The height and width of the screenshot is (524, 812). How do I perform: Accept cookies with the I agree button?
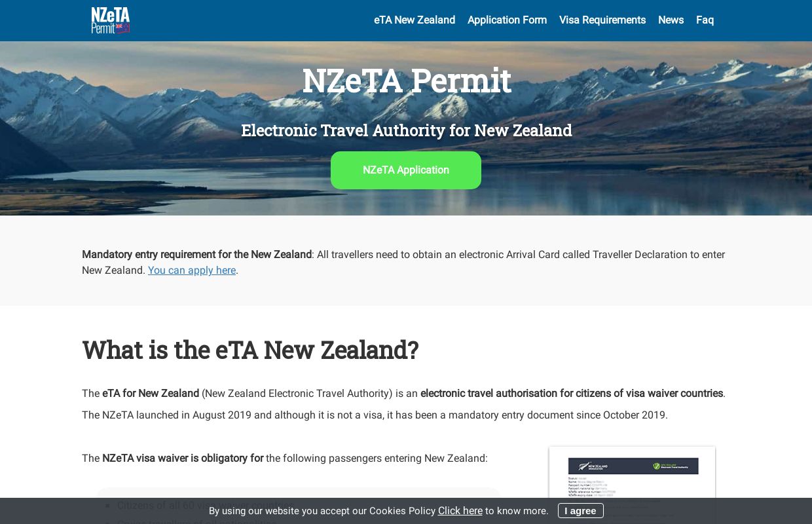click(580, 511)
